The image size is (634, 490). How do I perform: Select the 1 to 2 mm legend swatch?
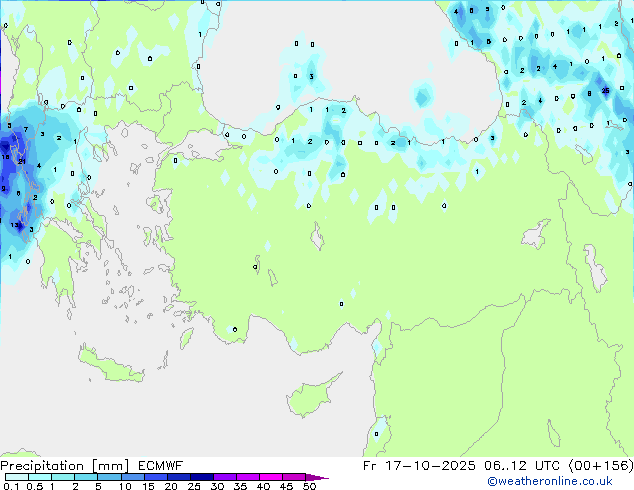click(63, 477)
